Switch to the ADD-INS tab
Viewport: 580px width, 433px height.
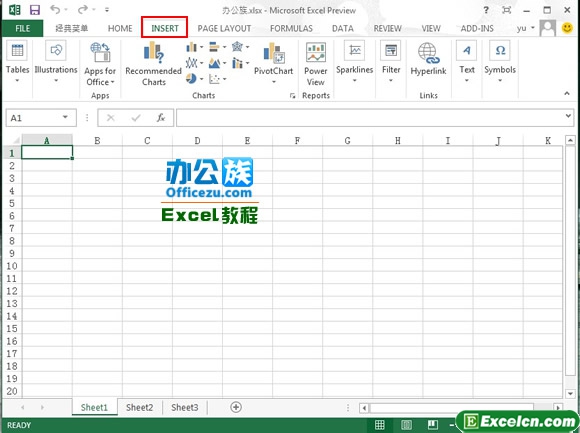[x=477, y=28]
